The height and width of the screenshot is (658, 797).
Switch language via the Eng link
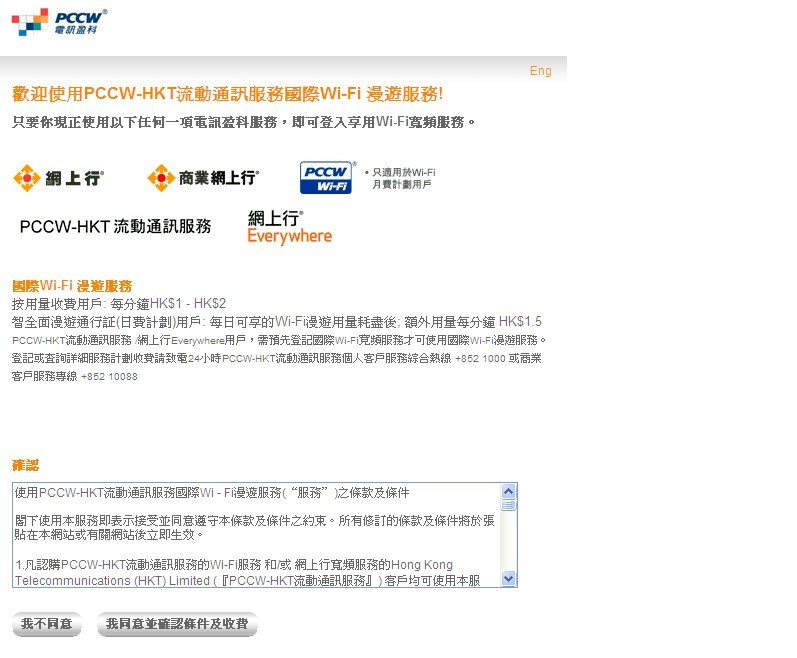click(x=540, y=71)
